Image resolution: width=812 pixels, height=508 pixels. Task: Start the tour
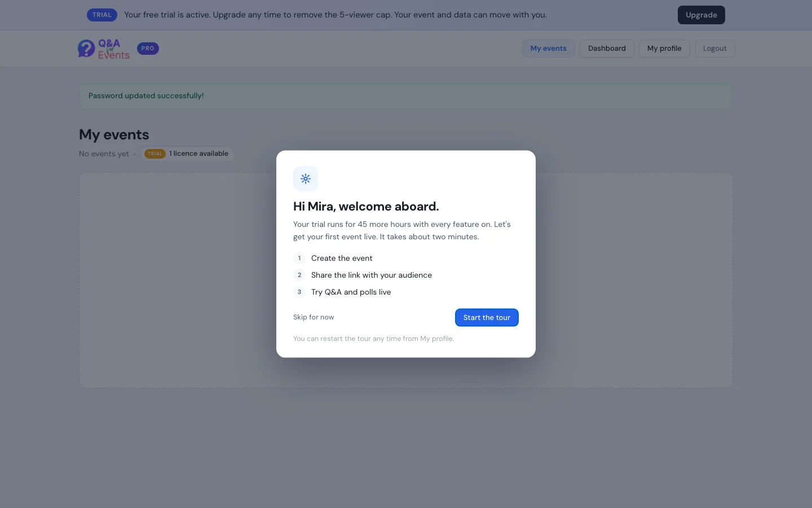[x=487, y=318]
